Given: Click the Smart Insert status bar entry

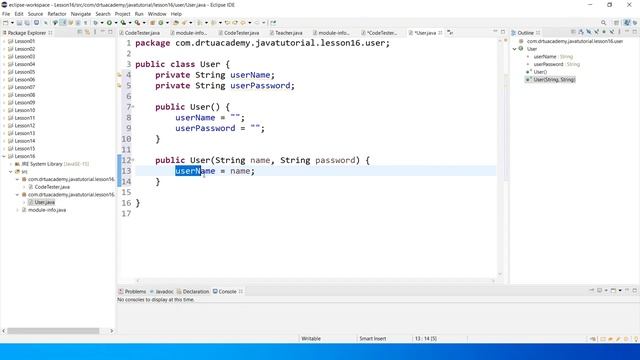Looking at the screenshot, I should click(x=372, y=339).
